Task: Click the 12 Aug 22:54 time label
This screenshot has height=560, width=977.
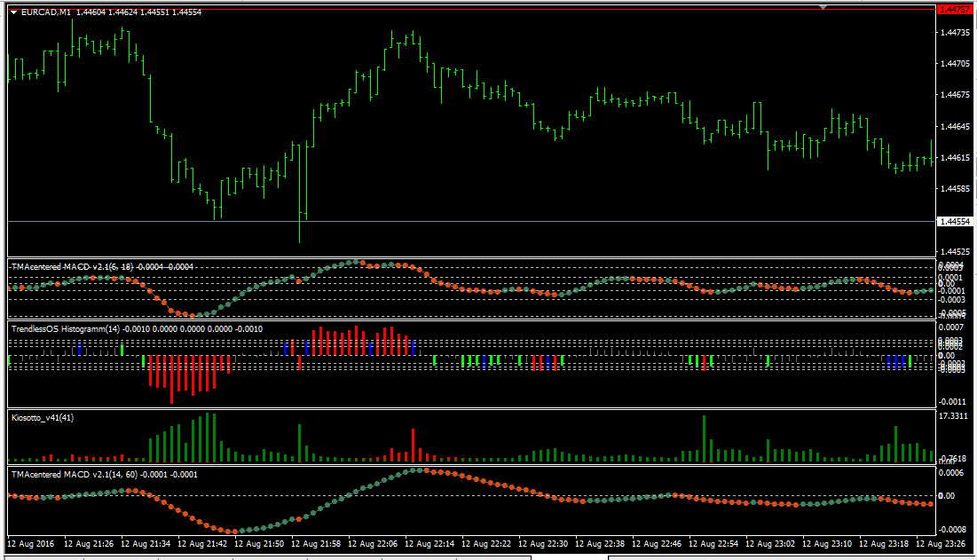Action: pyautogui.click(x=713, y=544)
